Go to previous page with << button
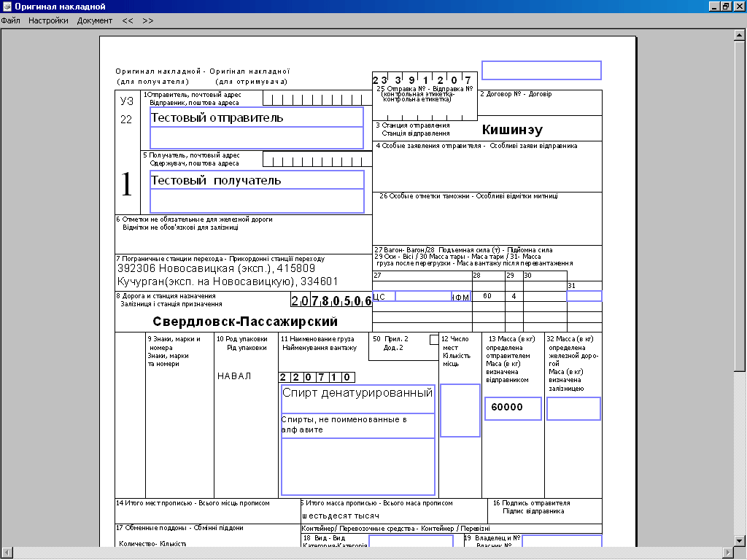Image resolution: width=747 pixels, height=560 pixels. tap(127, 20)
